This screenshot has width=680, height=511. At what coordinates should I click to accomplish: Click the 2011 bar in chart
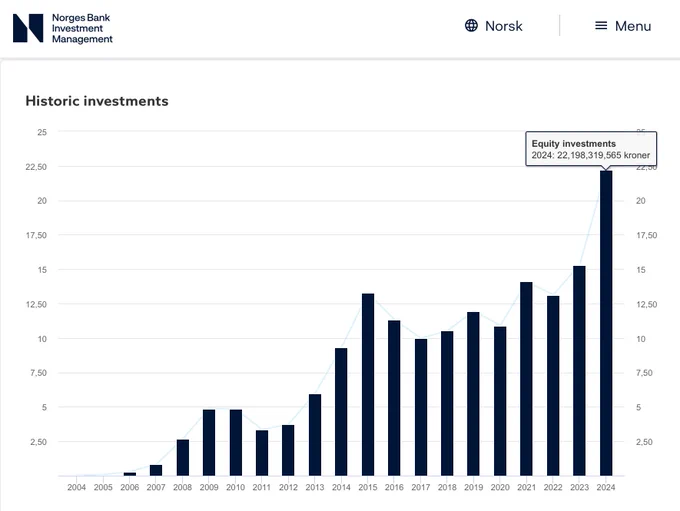click(262, 453)
